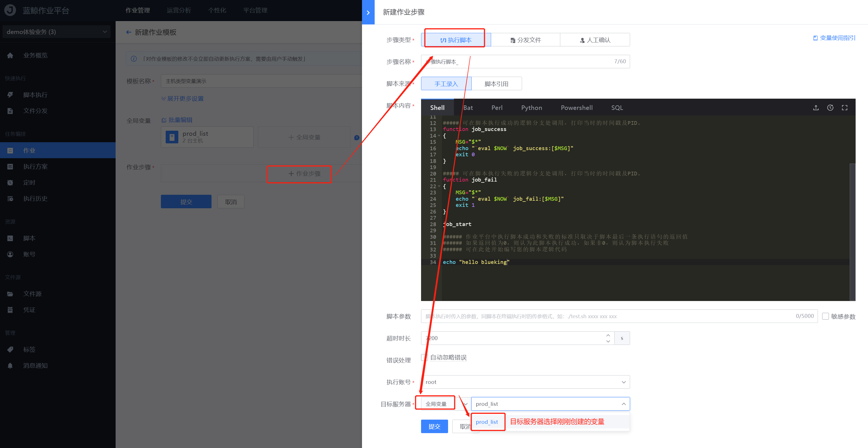The image size is (868, 448).
Task: Switch to Shell script tab
Action: (x=437, y=108)
